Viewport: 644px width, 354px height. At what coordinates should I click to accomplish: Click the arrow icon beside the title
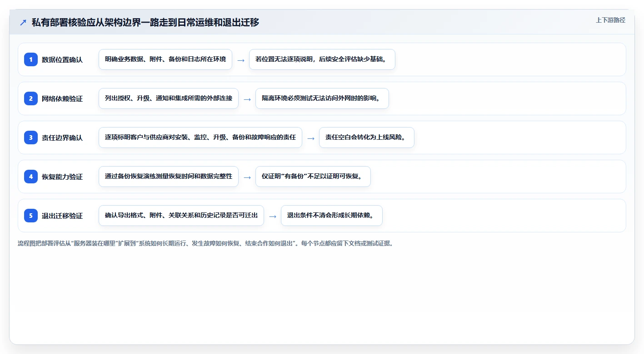click(x=23, y=23)
